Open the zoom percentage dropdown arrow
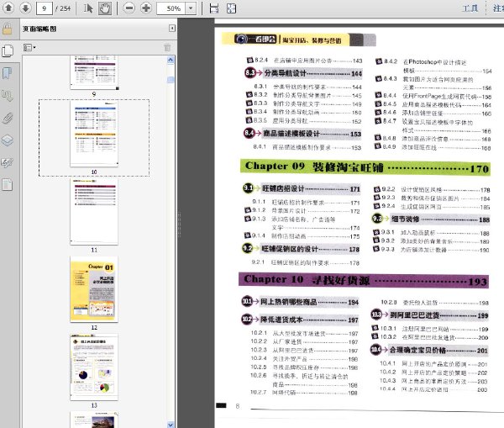This screenshot has height=428, width=504. tap(191, 8)
